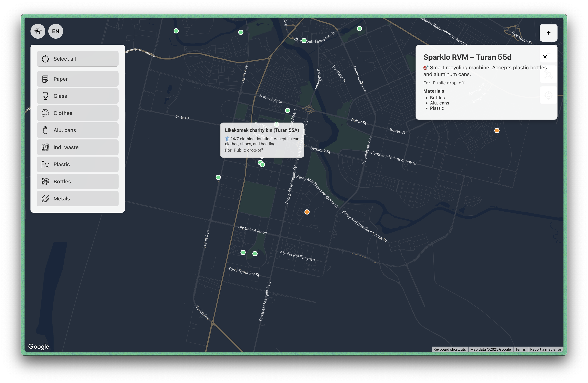
Task: Click the Metals ingot icon
Action: [x=45, y=199]
